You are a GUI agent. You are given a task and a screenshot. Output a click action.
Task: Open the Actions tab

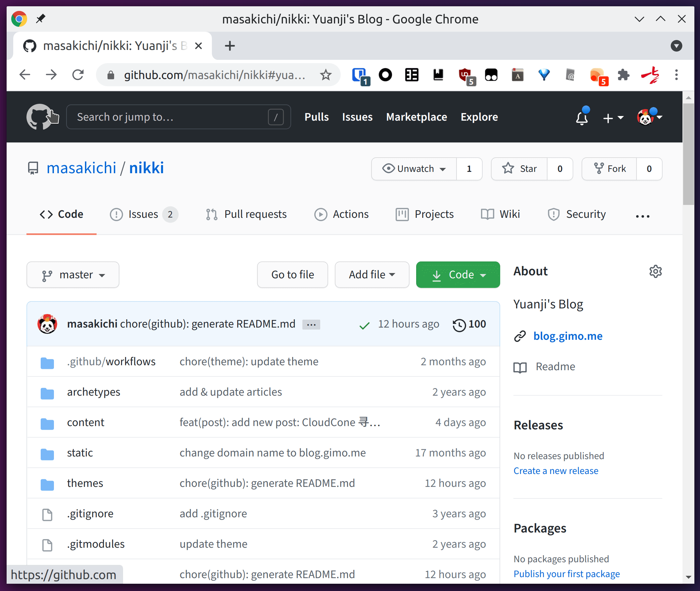pyautogui.click(x=342, y=215)
